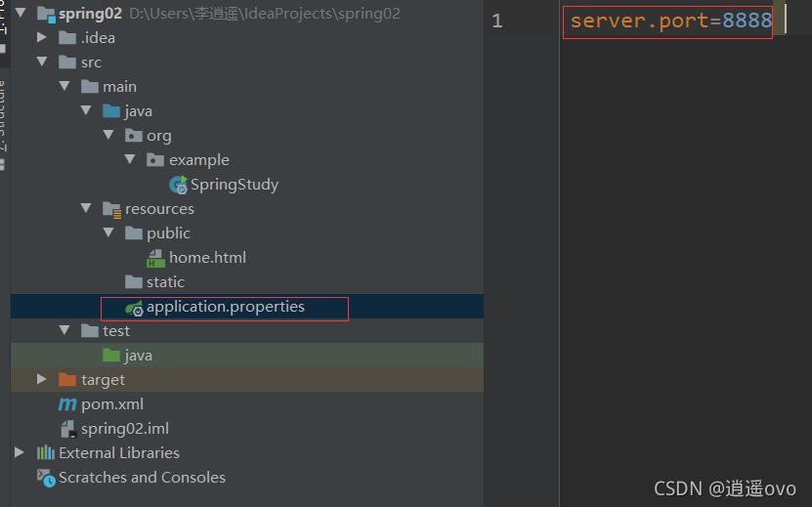The width and height of the screenshot is (812, 507).
Task: Select the java label under test
Action: tap(139, 356)
